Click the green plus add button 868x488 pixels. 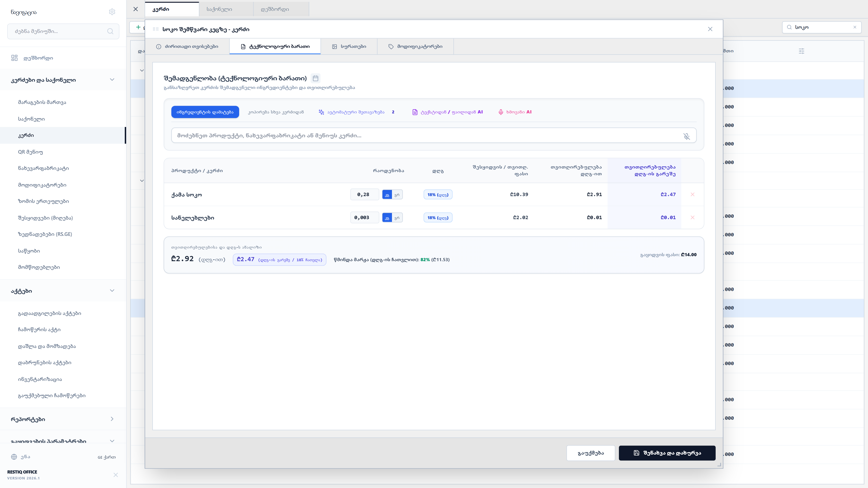tap(138, 27)
